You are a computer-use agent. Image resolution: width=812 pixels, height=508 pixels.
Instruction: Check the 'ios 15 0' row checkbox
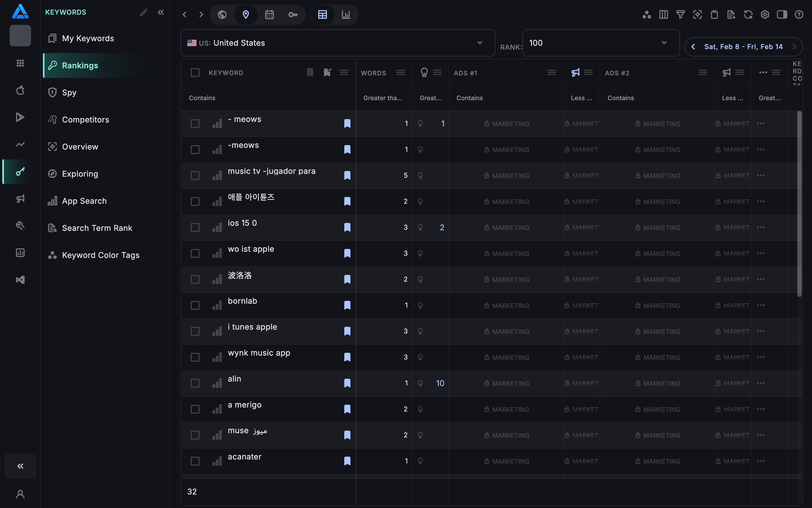[195, 227]
